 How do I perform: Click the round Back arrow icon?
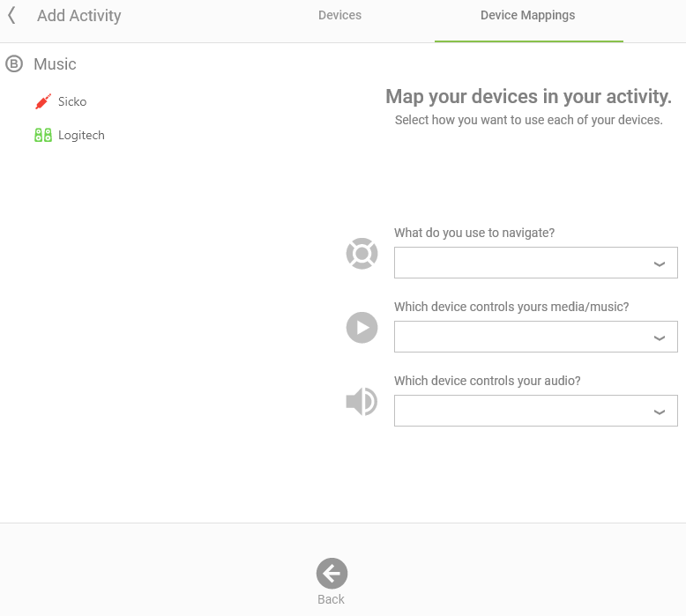pos(332,573)
